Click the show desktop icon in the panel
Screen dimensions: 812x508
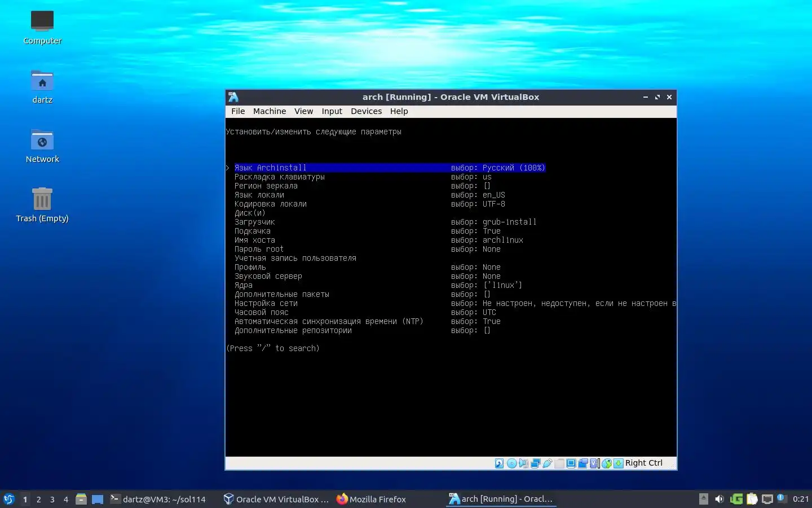click(x=98, y=499)
